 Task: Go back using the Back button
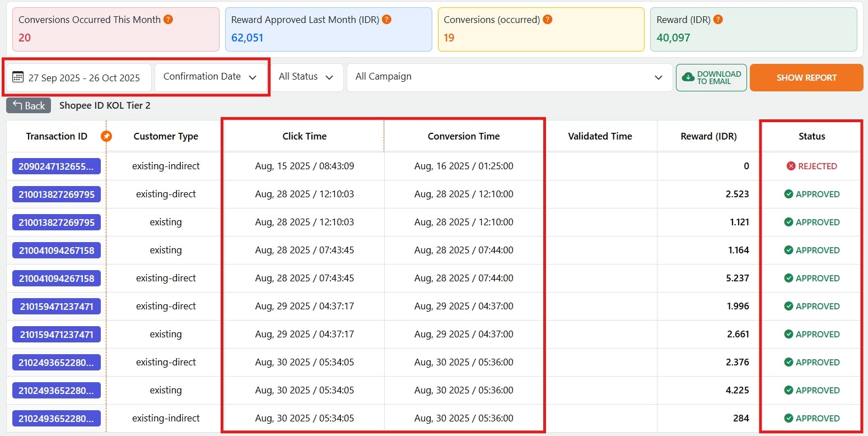pos(29,105)
